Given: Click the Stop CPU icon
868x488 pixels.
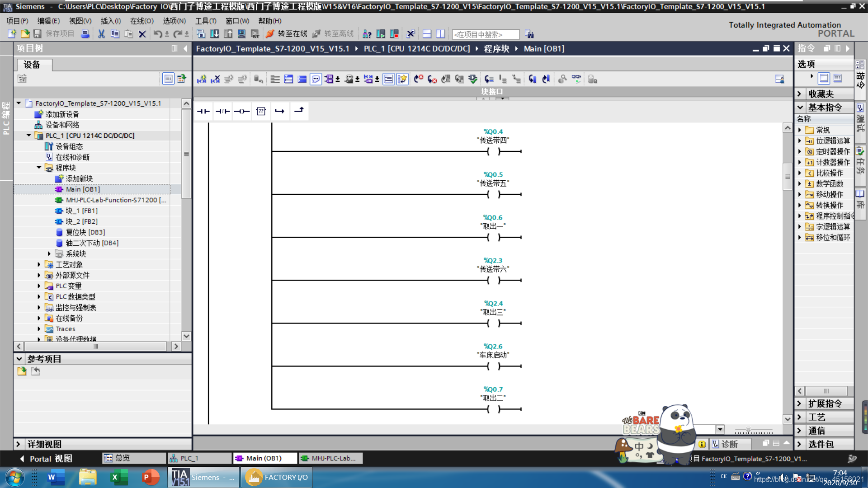Looking at the screenshot, I should (x=394, y=34).
